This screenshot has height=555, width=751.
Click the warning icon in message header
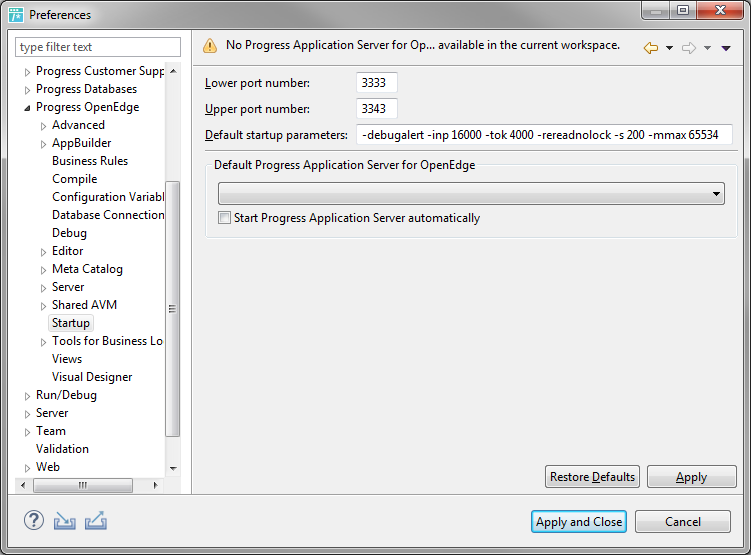coord(210,45)
